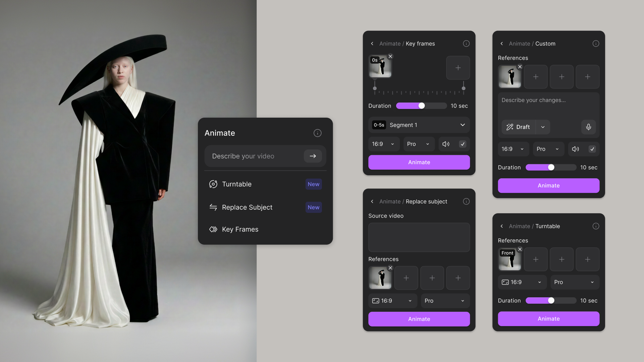Open Pro quality dropdown in Key frames
Viewport: 644px width, 362px height.
pyautogui.click(x=419, y=144)
